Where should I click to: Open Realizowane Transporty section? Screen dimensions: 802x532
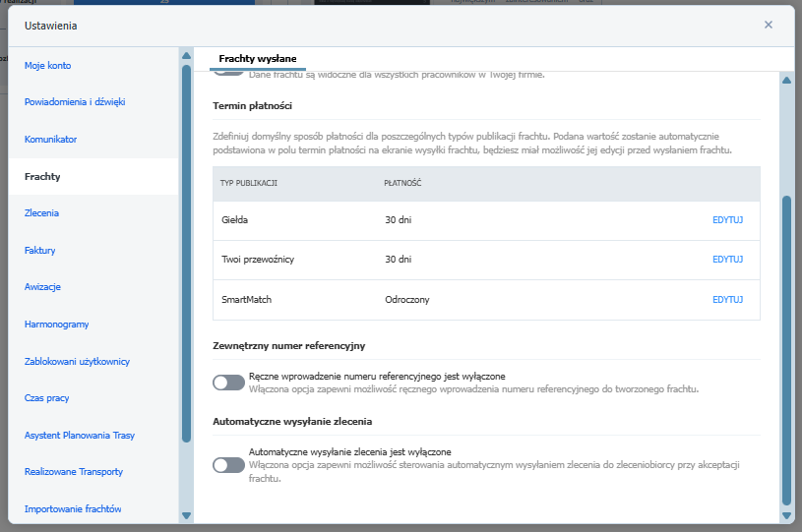click(x=74, y=472)
